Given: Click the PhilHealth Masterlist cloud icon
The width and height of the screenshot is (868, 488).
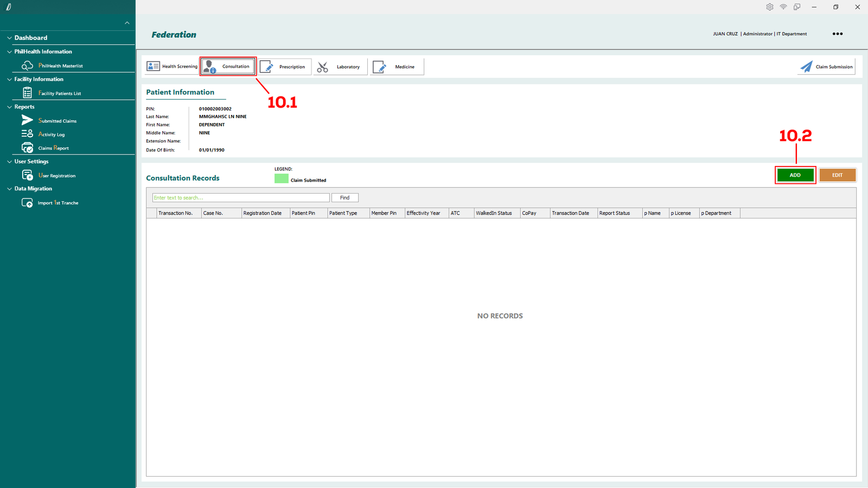Looking at the screenshot, I should pos(27,66).
